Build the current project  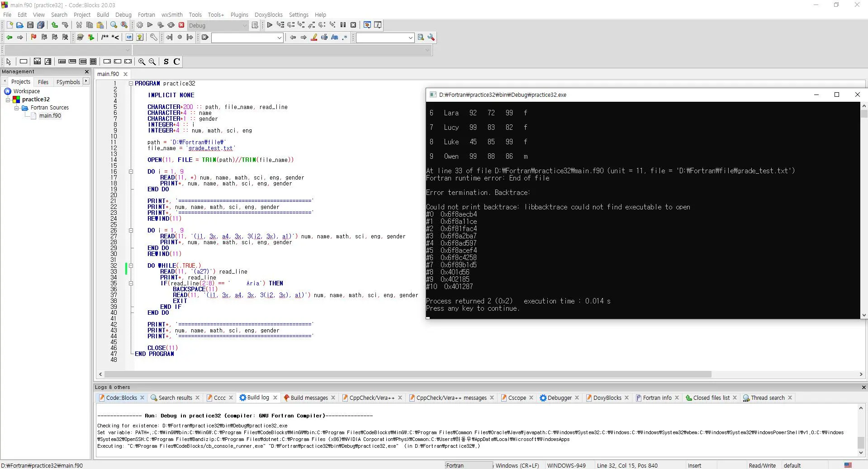pyautogui.click(x=139, y=25)
